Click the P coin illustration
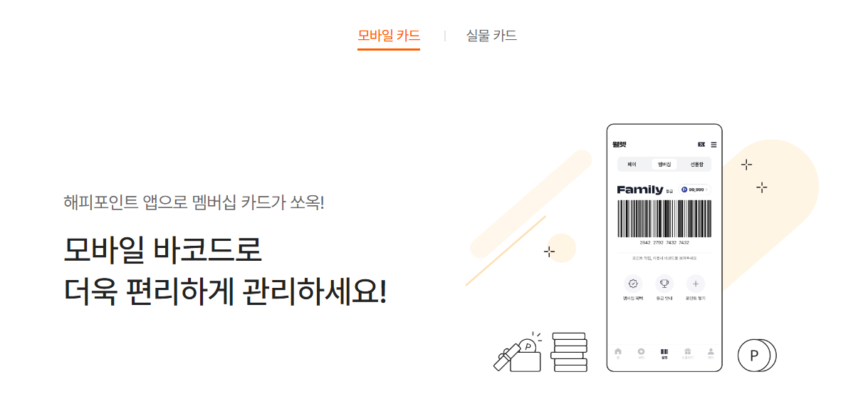The image size is (868, 409). point(757,355)
